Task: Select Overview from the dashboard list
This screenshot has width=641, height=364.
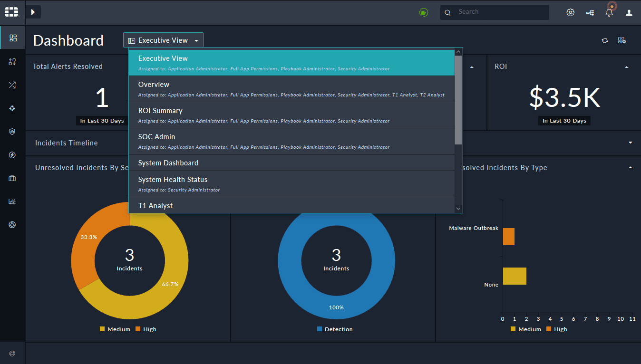Action: (x=291, y=89)
